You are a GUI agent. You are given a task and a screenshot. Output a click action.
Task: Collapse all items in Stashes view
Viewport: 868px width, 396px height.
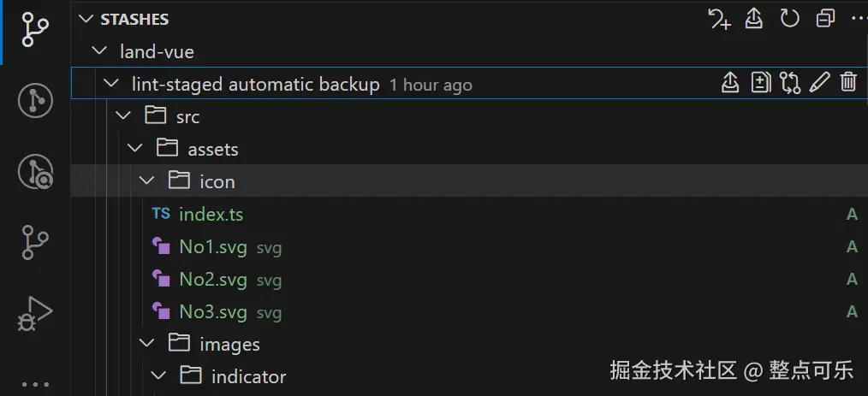[825, 18]
